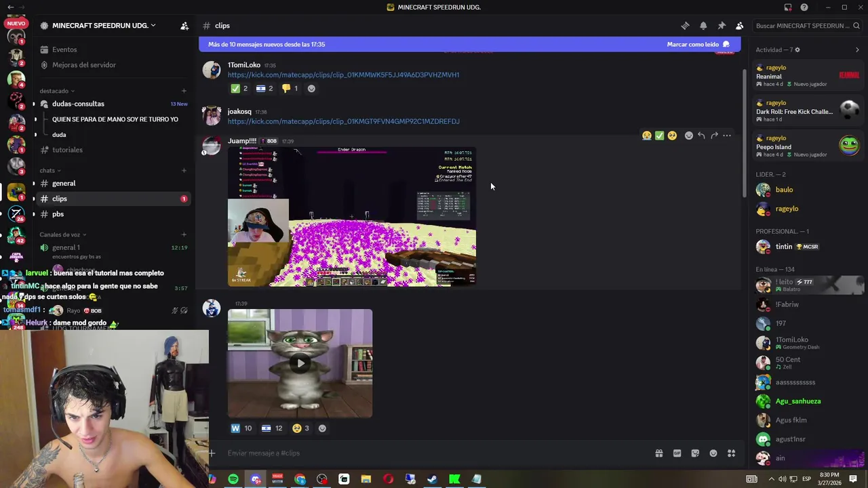This screenshot has height=488, width=868.
Task: Click Marcar como leído button
Action: coord(698,45)
